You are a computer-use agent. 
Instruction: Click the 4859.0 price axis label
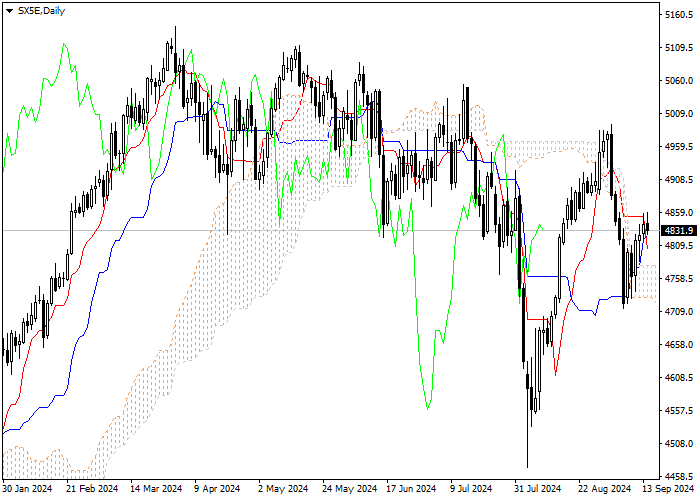coord(679,213)
